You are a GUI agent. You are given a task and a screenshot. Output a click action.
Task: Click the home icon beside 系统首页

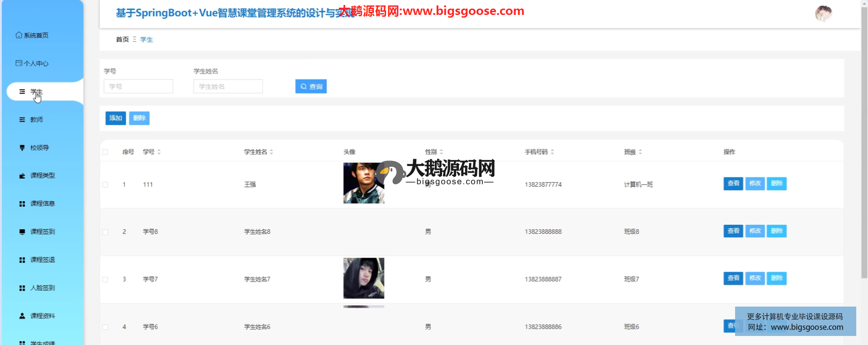(x=19, y=35)
